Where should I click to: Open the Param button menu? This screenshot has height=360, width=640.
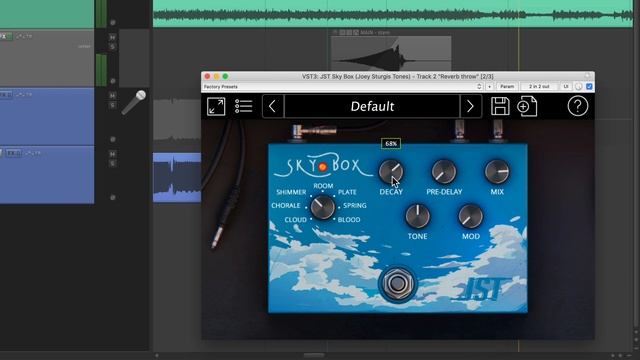[507, 87]
